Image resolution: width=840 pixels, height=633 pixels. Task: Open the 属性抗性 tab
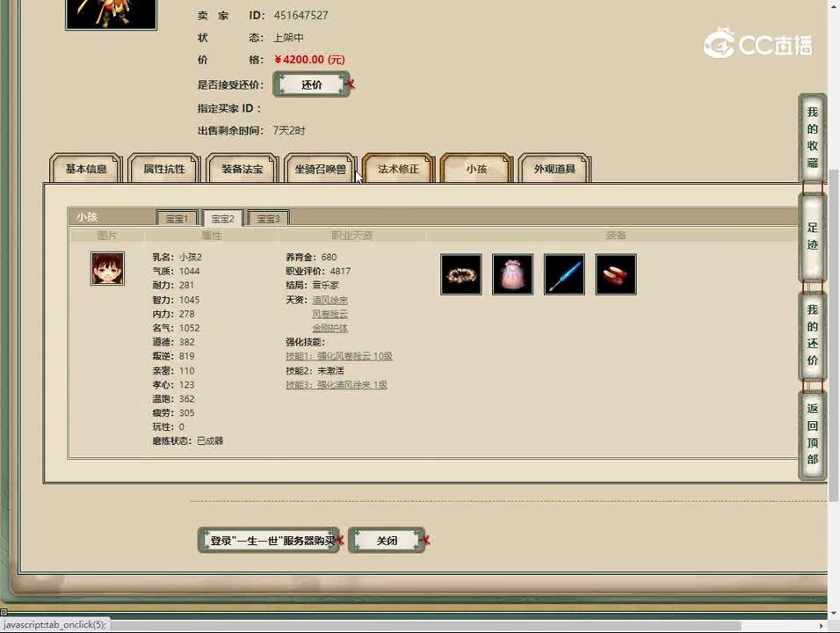tap(163, 169)
